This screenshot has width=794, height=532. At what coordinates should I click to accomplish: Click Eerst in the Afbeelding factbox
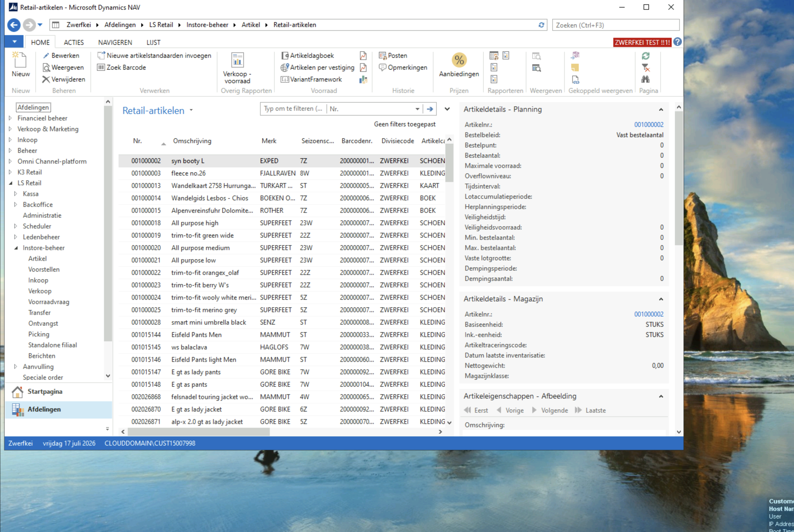476,410
